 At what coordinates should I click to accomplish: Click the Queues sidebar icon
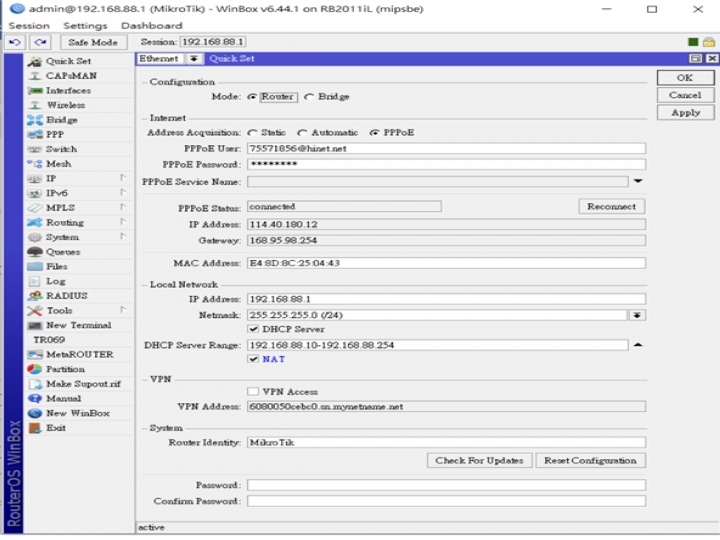tap(34, 252)
